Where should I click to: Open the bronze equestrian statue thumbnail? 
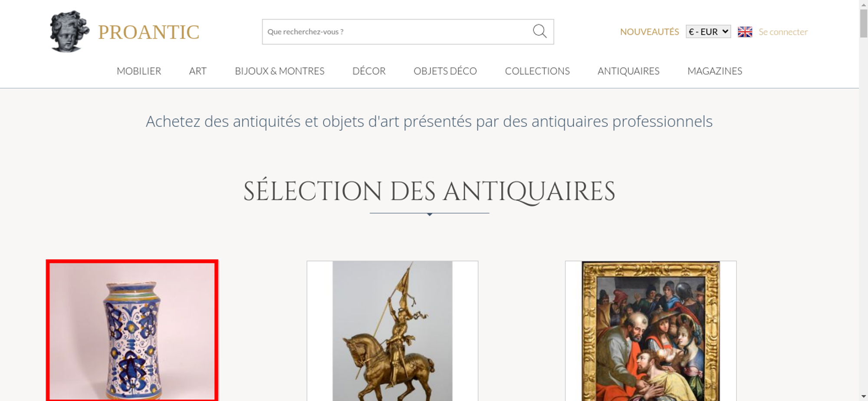point(392,331)
